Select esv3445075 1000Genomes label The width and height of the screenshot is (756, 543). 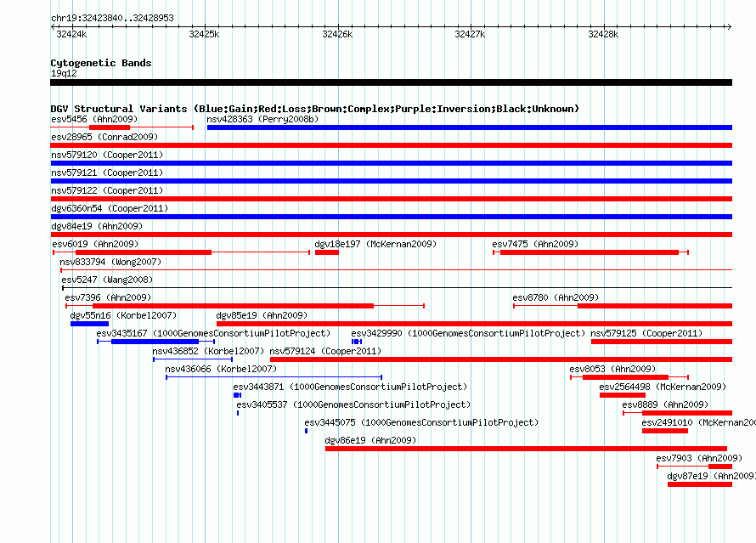(x=421, y=422)
